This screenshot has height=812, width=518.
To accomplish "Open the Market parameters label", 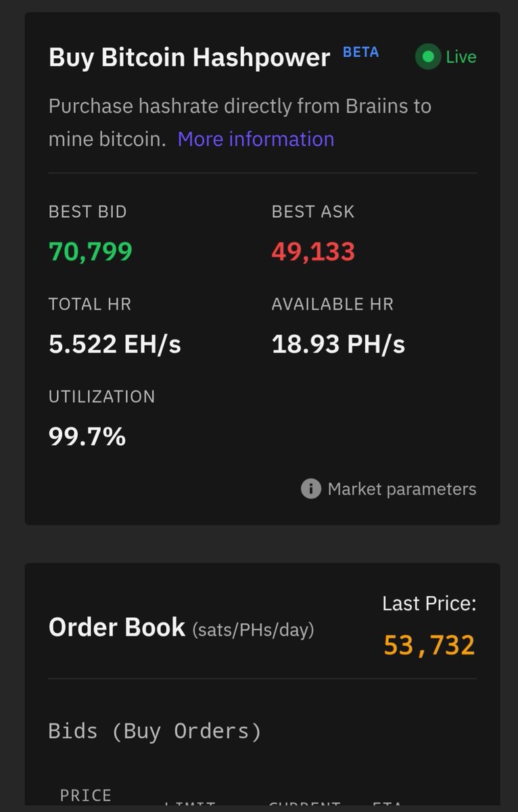I will click(402, 489).
